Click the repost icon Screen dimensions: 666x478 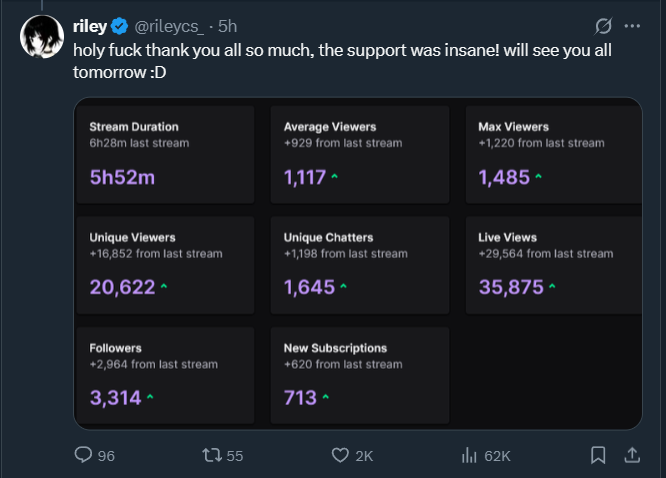[x=212, y=455]
